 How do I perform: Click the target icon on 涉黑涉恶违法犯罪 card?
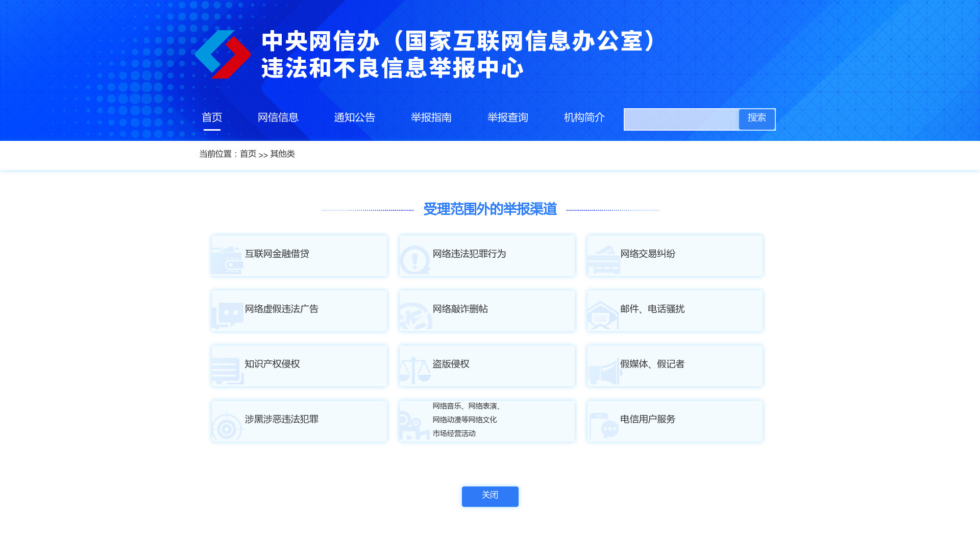pos(228,426)
